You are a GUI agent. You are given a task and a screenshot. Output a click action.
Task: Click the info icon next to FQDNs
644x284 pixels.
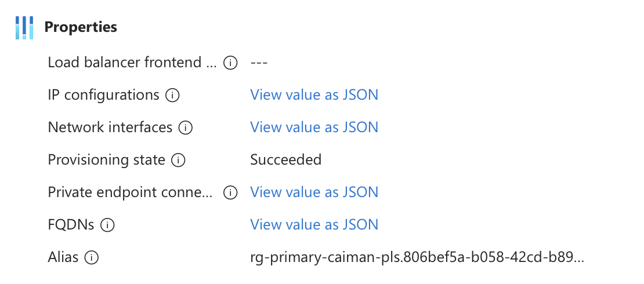tap(107, 225)
